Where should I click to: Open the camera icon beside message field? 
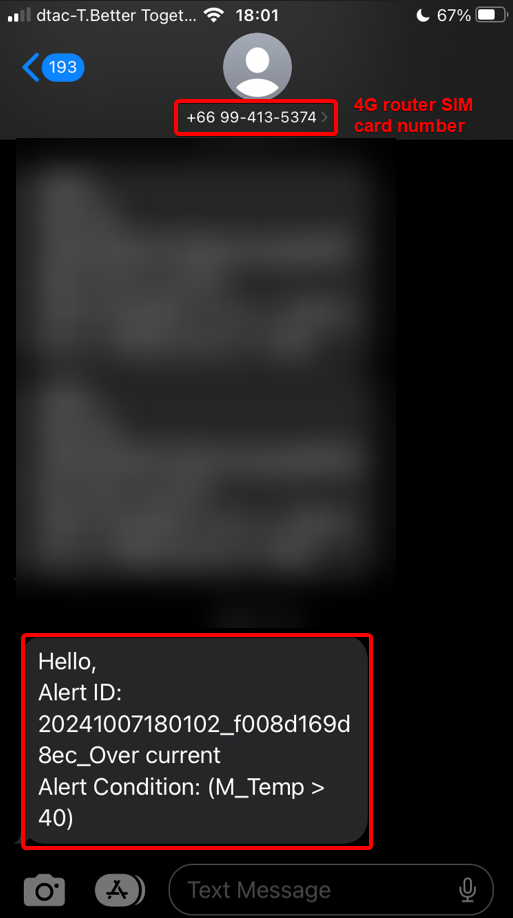(x=45, y=890)
